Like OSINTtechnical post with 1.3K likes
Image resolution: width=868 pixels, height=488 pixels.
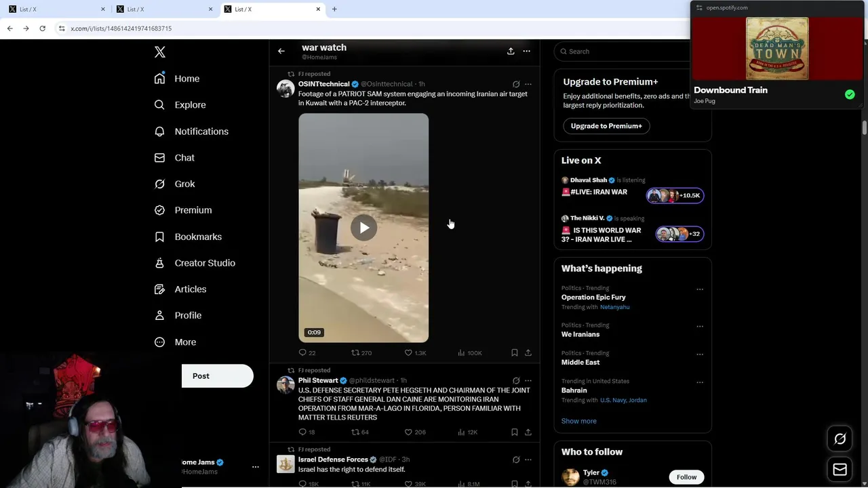(x=416, y=352)
